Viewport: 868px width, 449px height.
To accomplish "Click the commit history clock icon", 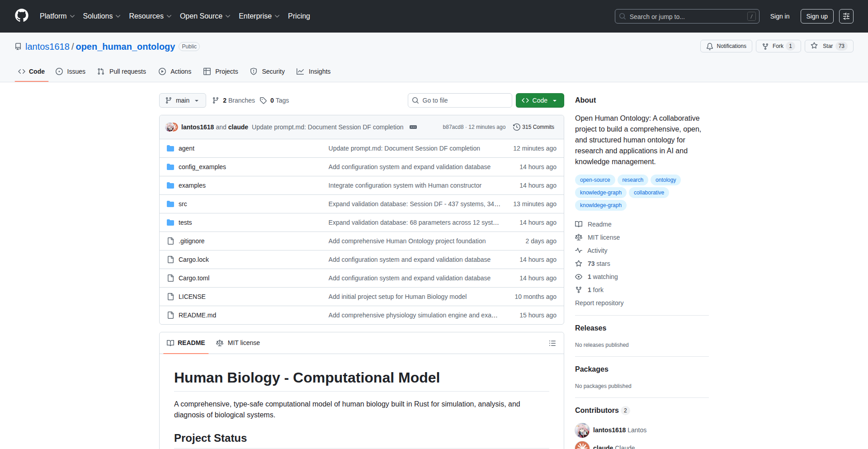I will (516, 127).
